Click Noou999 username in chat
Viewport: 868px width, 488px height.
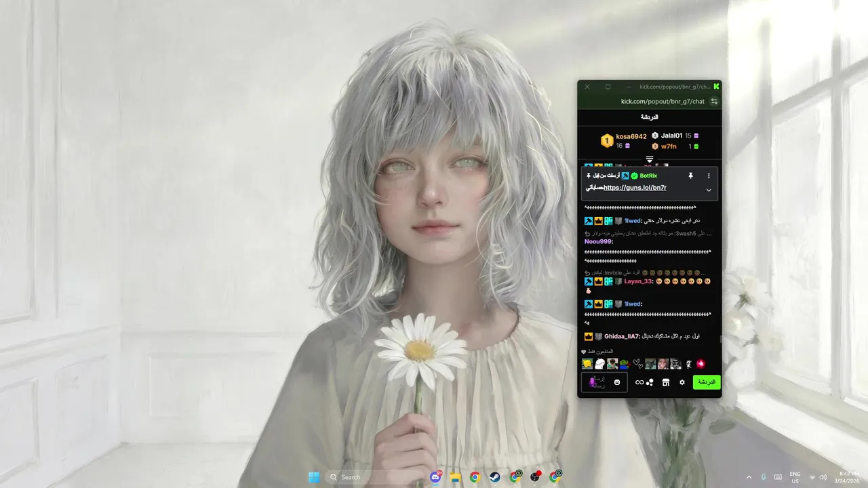point(599,241)
